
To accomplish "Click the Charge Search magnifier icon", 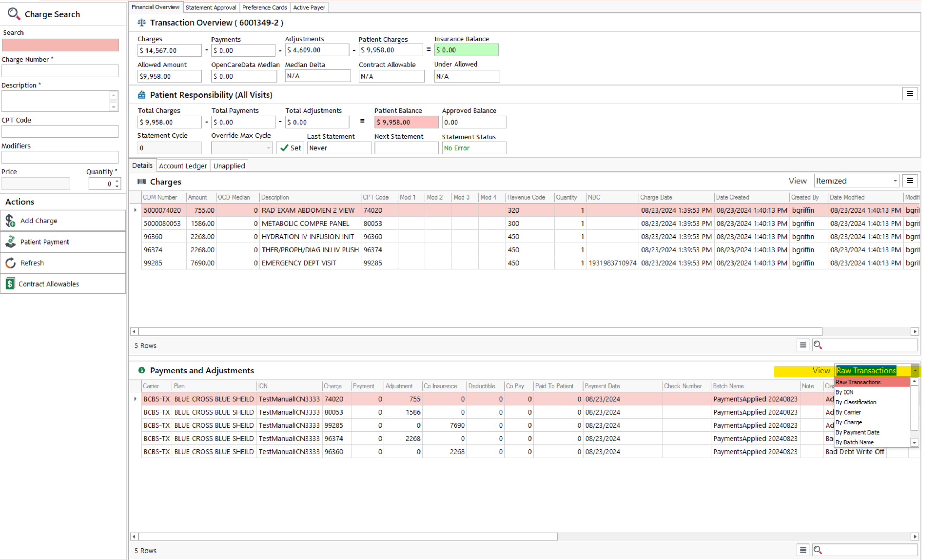I will pyautogui.click(x=14, y=14).
